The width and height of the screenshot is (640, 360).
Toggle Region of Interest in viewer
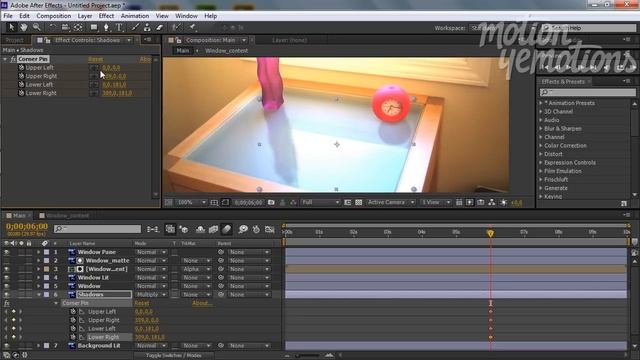347,202
